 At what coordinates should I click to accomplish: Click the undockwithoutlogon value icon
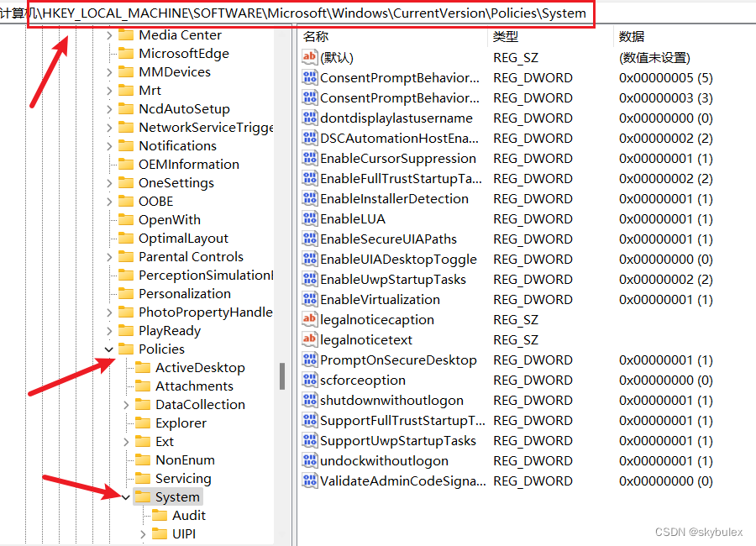[309, 460]
